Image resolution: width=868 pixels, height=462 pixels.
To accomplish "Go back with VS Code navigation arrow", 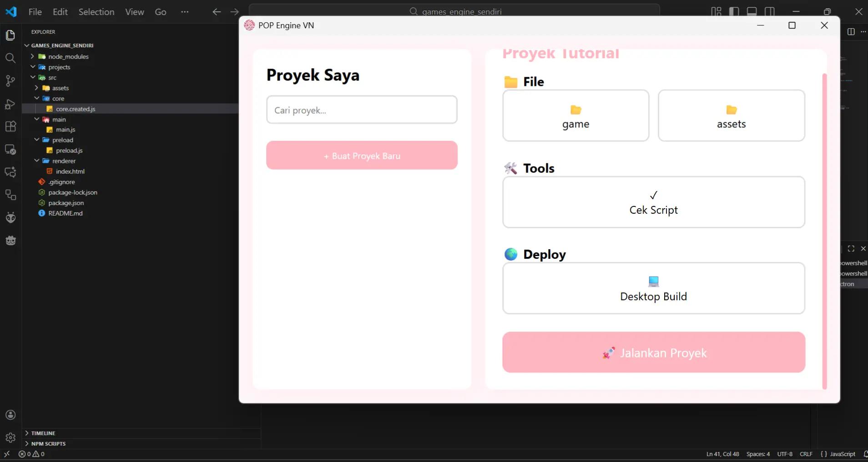I will click(x=217, y=12).
